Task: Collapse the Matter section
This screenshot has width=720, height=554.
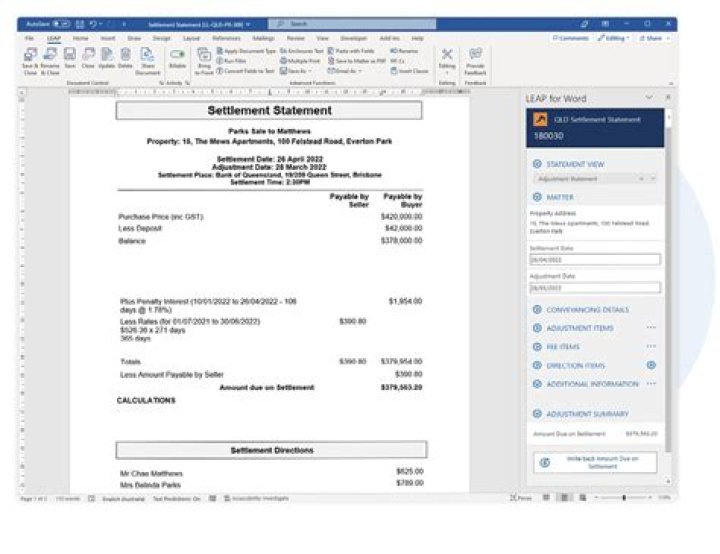Action: pyautogui.click(x=537, y=197)
